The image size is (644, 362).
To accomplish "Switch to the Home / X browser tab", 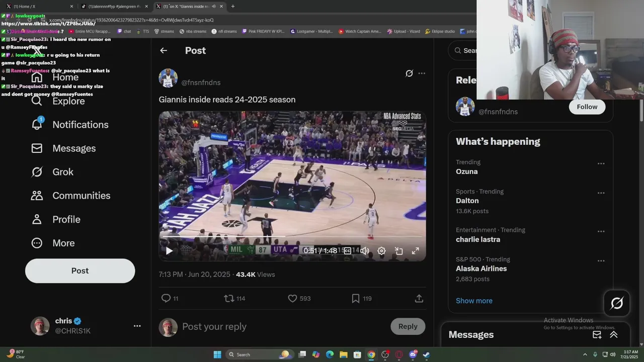I will click(39, 6).
